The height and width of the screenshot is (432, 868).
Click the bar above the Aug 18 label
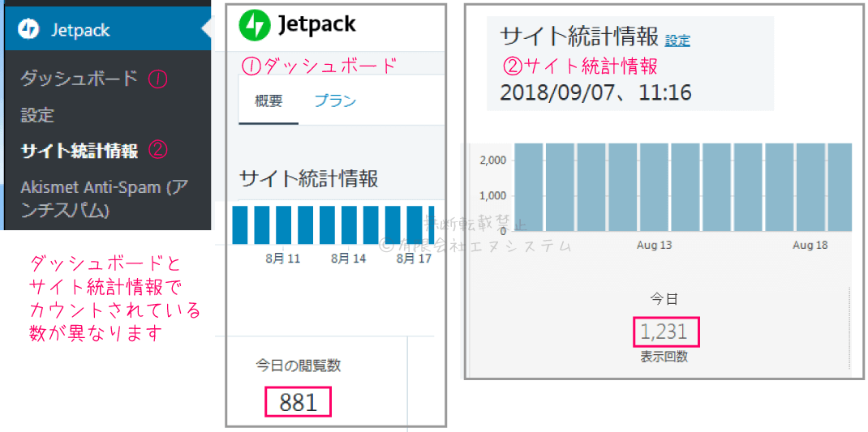810,187
